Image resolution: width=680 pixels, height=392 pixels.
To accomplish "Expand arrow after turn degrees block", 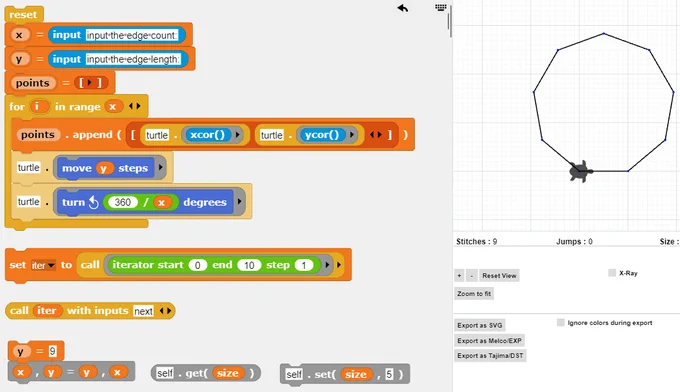I will tap(239, 202).
